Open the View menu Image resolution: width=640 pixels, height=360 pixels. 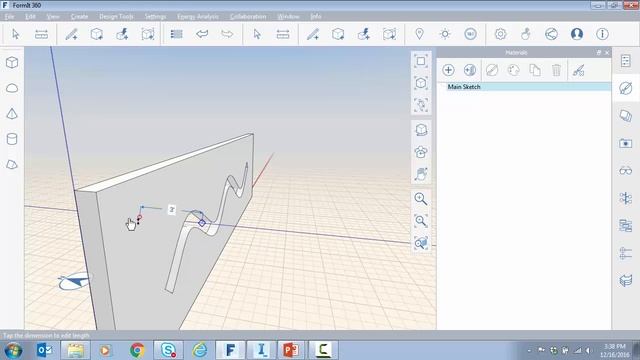coord(53,16)
